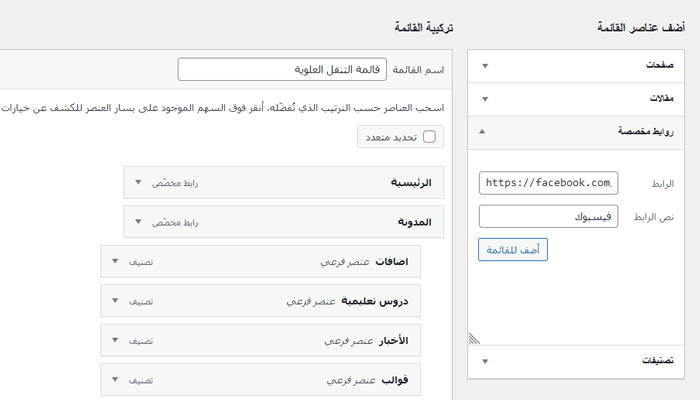Click the قوالب sub item title
The height and width of the screenshot is (400, 700).
tap(395, 380)
